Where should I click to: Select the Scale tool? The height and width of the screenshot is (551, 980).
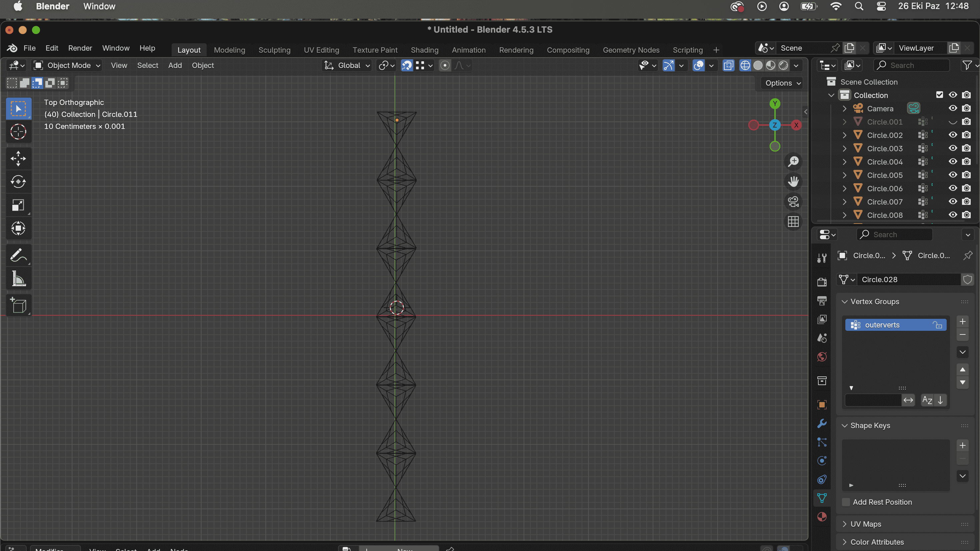click(x=18, y=205)
